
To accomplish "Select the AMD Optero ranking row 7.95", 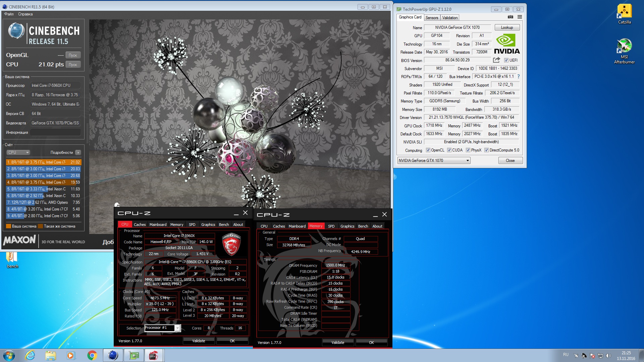I will pyautogui.click(x=44, y=202).
